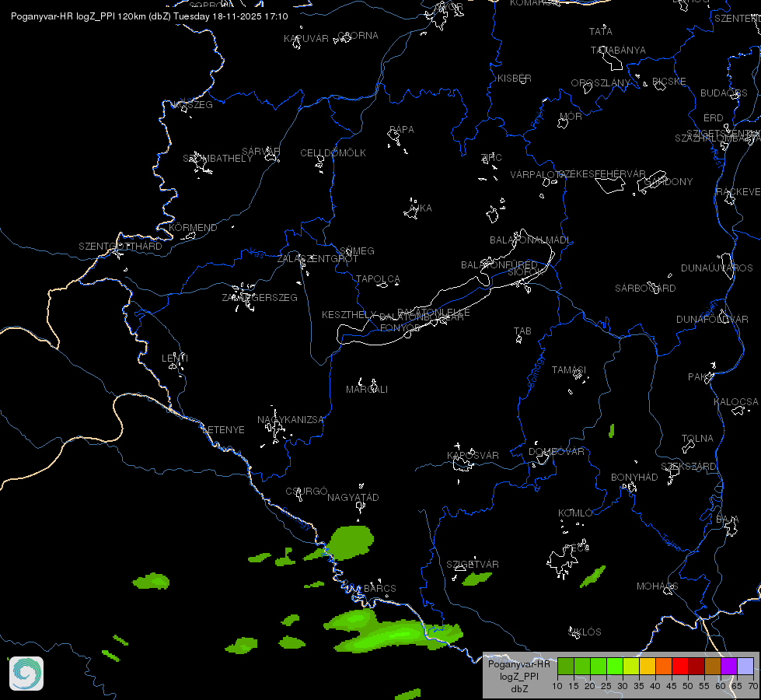Click the ZIRC city label
Viewport: 761px width, 700px height.
(x=491, y=157)
